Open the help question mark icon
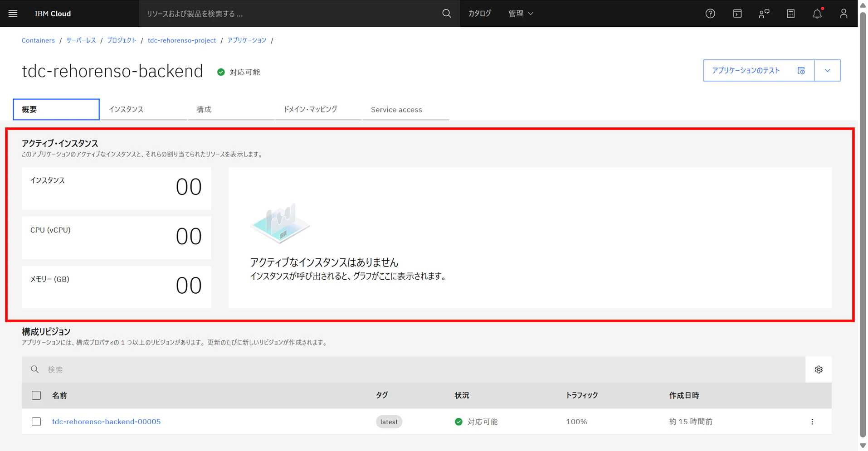The width and height of the screenshot is (868, 451). tap(710, 14)
